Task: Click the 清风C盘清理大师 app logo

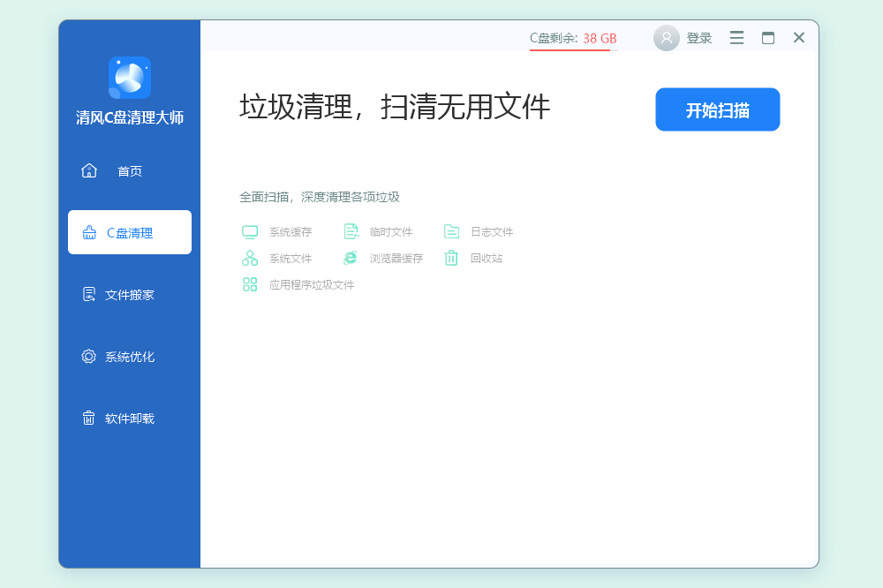Action: pyautogui.click(x=129, y=79)
